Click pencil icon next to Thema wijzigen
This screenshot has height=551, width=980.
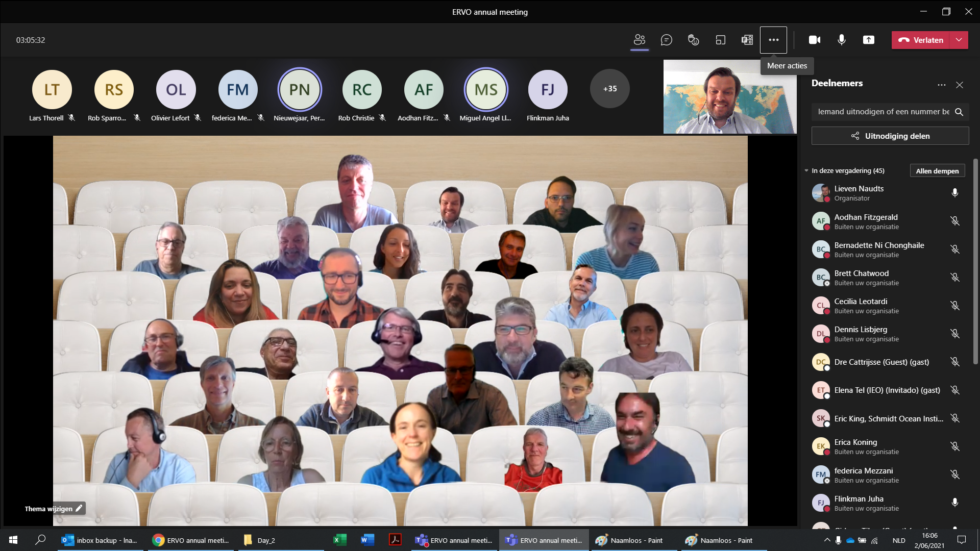click(79, 508)
